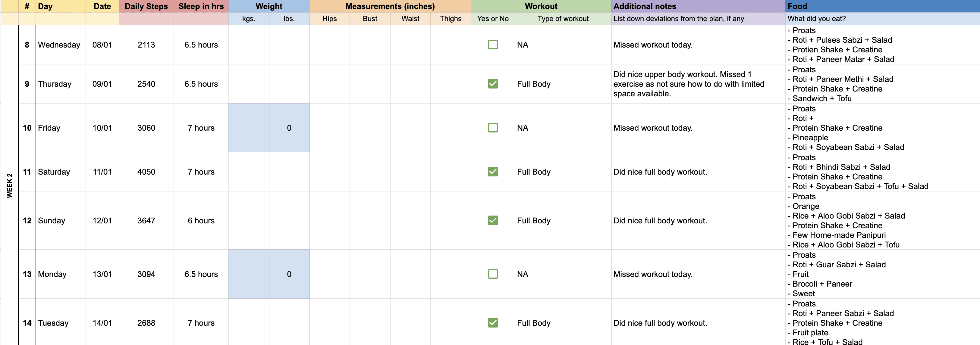Uncheck Tuesday's workout checkbox
The image size is (980, 345).
pyautogui.click(x=493, y=323)
